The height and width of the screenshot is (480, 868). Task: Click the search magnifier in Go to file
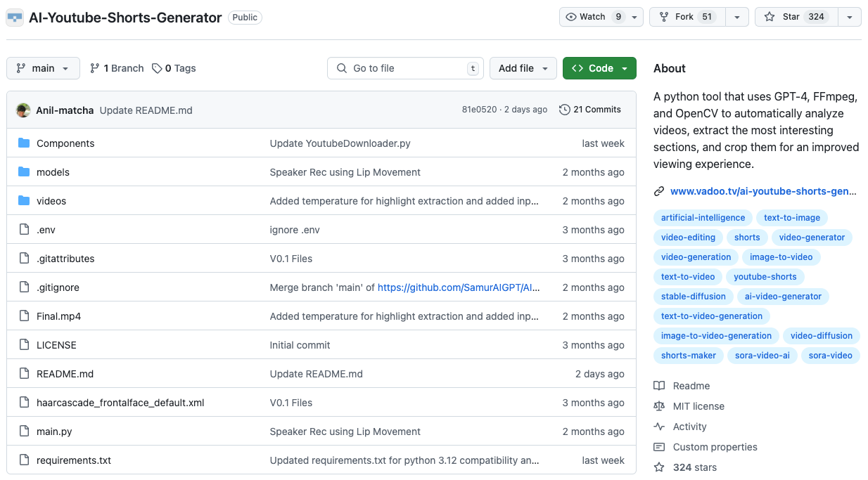point(342,68)
